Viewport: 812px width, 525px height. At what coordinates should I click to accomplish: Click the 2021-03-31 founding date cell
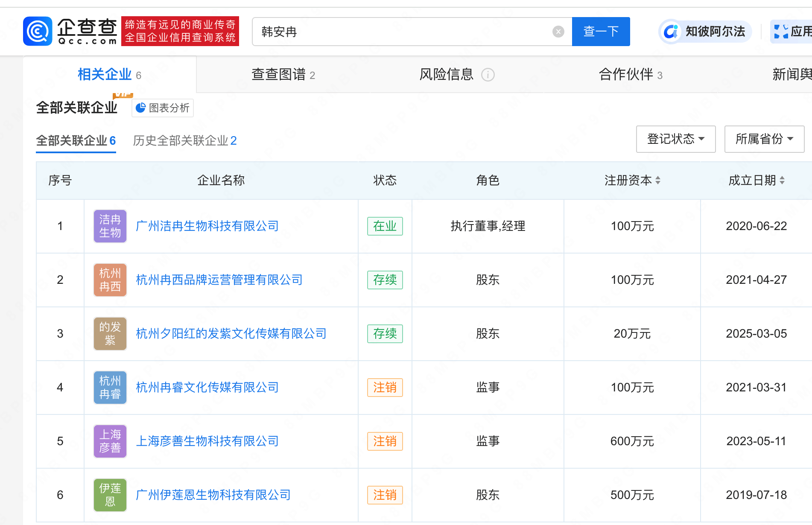coord(757,388)
